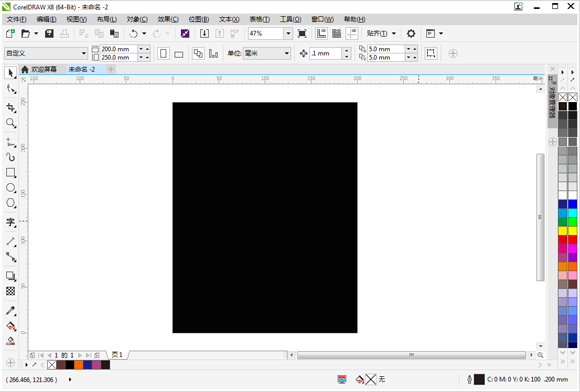Expand the Undo history dropdown arrow
580x392 pixels.
[144, 34]
